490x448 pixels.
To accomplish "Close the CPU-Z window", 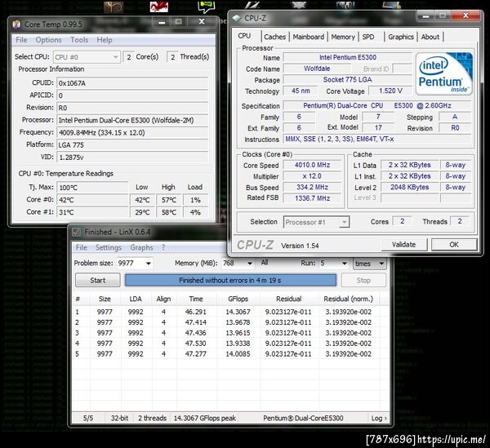I will pos(465,16).
